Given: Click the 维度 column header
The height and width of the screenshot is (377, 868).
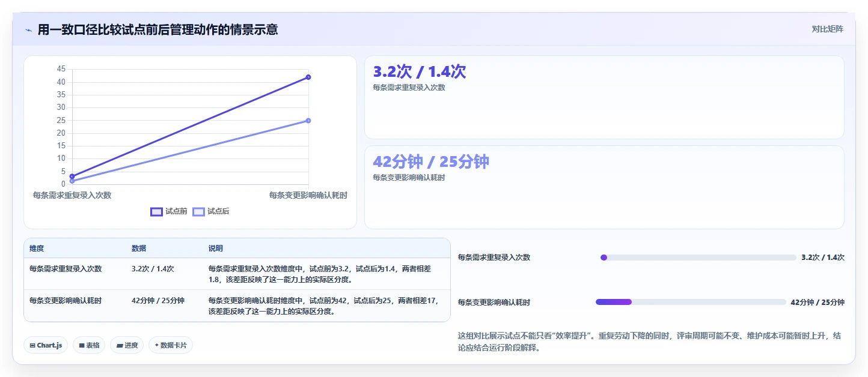Looking at the screenshot, I should [x=37, y=249].
